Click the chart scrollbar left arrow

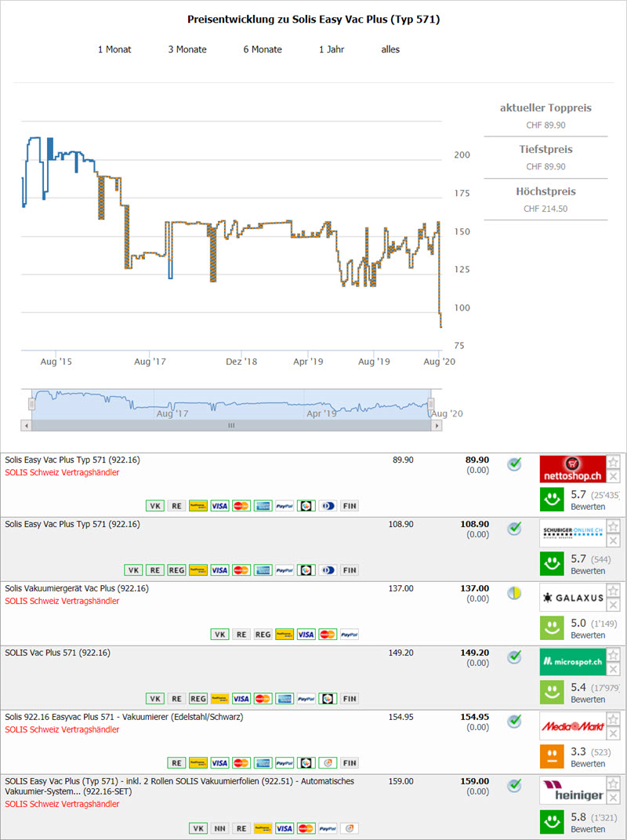(27, 425)
